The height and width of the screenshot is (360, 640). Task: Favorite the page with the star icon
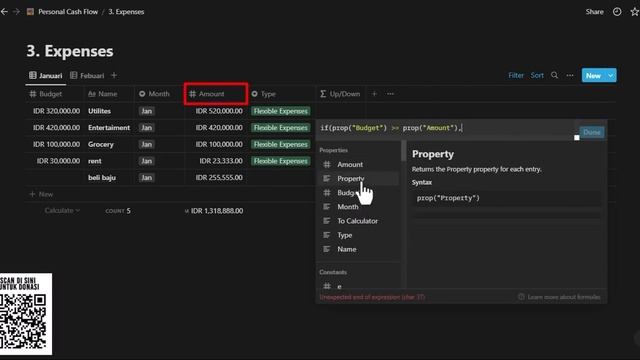pyautogui.click(x=634, y=12)
